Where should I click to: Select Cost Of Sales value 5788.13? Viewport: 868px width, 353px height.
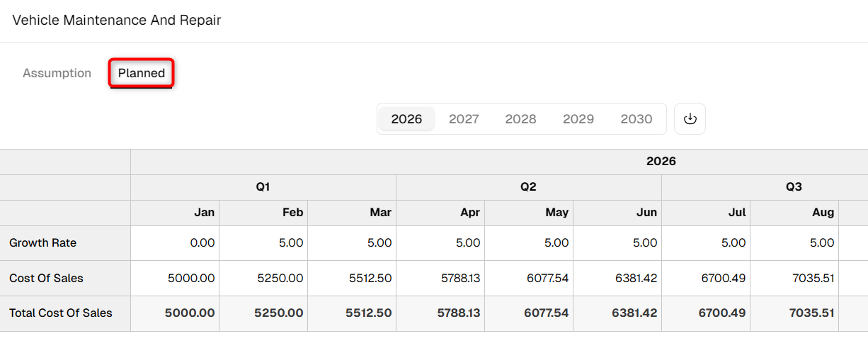click(440, 279)
